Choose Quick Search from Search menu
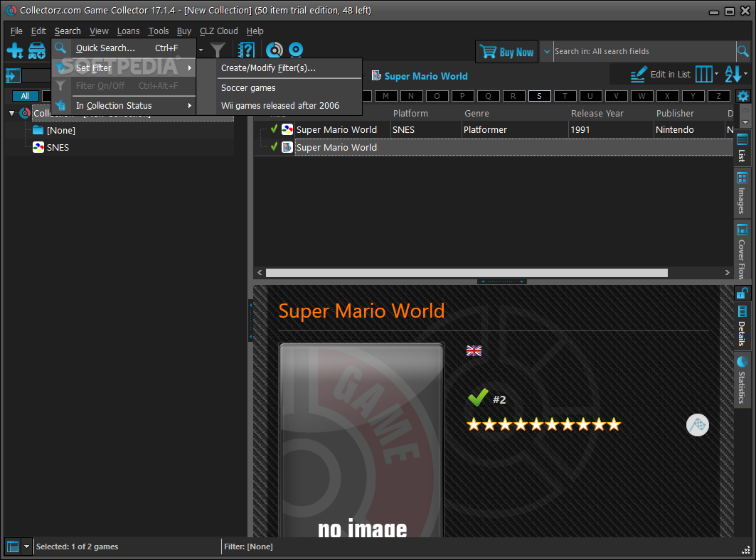The image size is (756, 560). (124, 48)
